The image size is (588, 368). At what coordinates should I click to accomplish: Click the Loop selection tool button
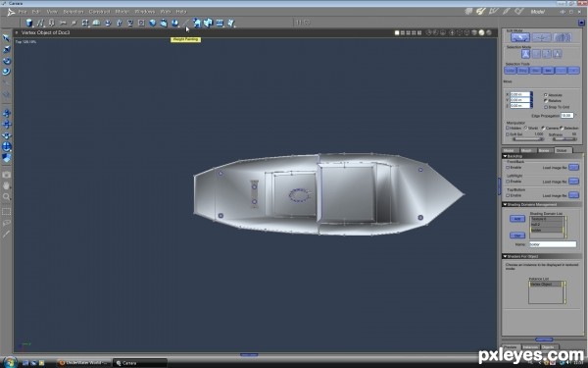pyautogui.click(x=510, y=71)
